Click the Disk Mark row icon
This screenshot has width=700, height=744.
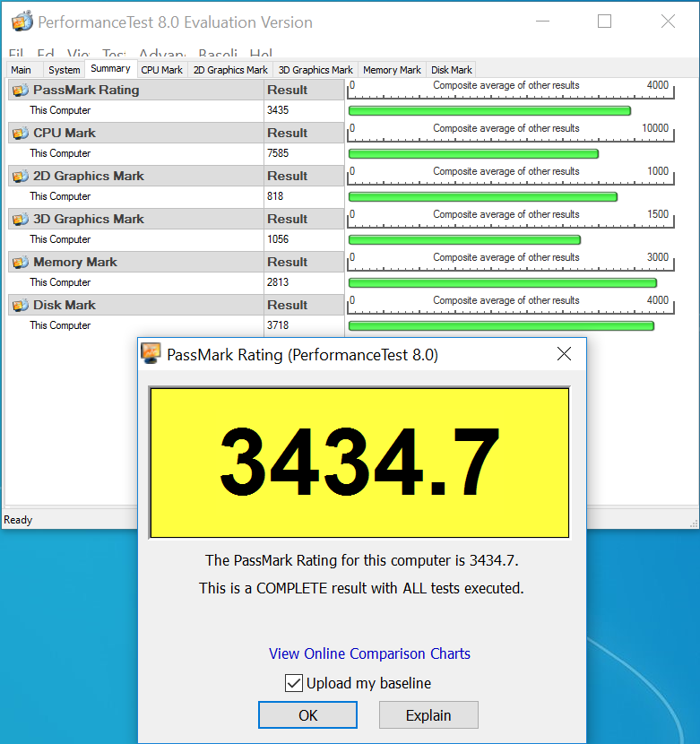21,306
